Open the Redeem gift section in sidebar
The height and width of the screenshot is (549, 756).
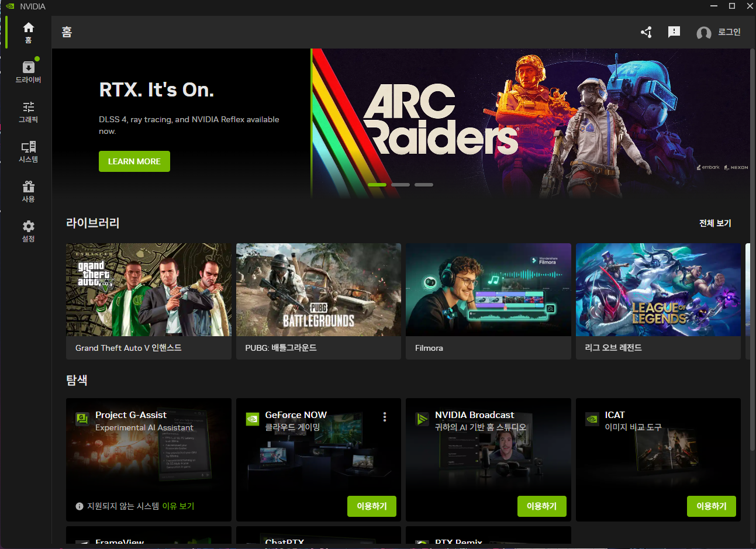[28, 191]
